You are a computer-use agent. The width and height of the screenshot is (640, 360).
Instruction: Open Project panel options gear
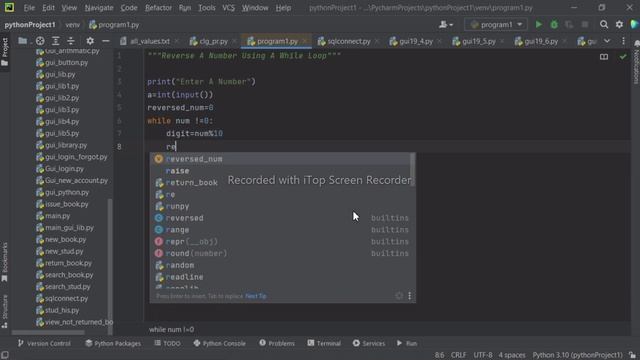90,41
